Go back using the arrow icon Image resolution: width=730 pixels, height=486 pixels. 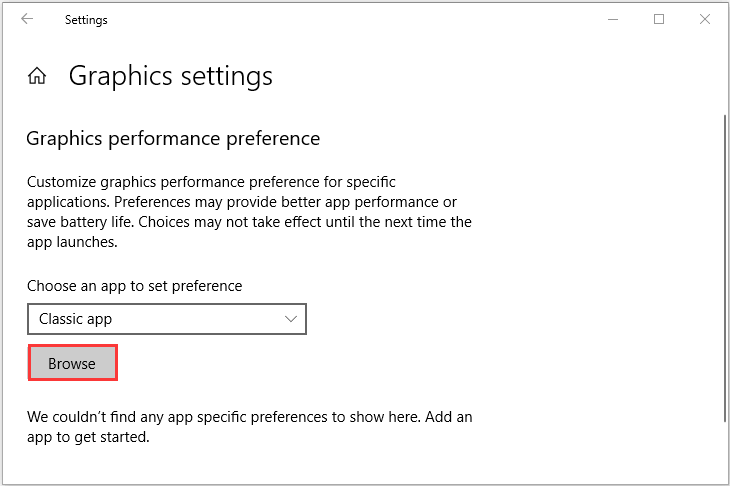27,19
